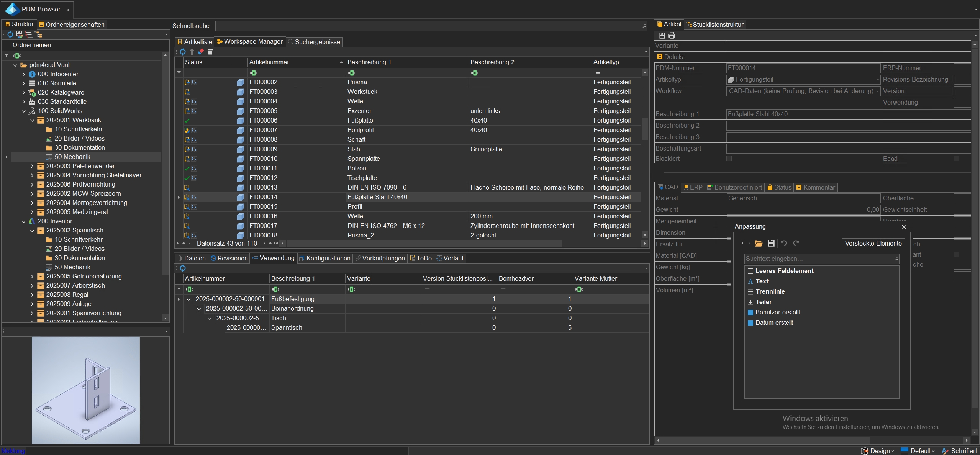Click the up arrow icon in Workspace Manager toolbar

pos(192,52)
